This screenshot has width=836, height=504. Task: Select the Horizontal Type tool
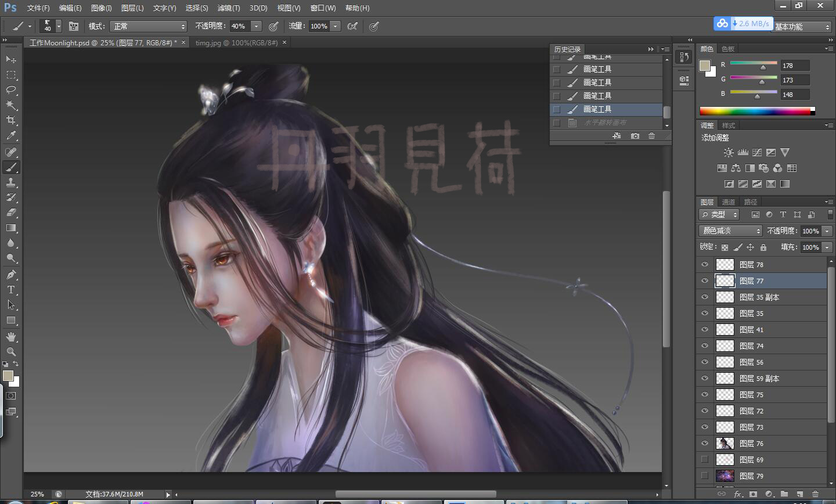(11, 290)
